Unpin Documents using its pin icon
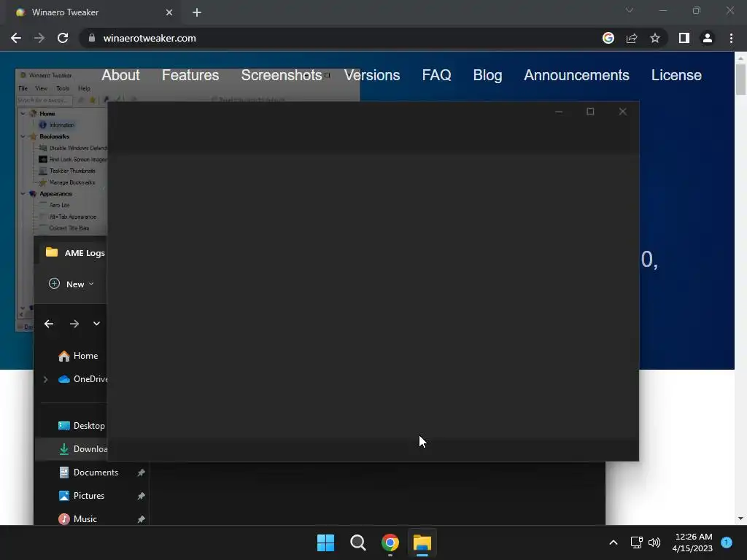This screenshot has width=747, height=560. tap(141, 472)
